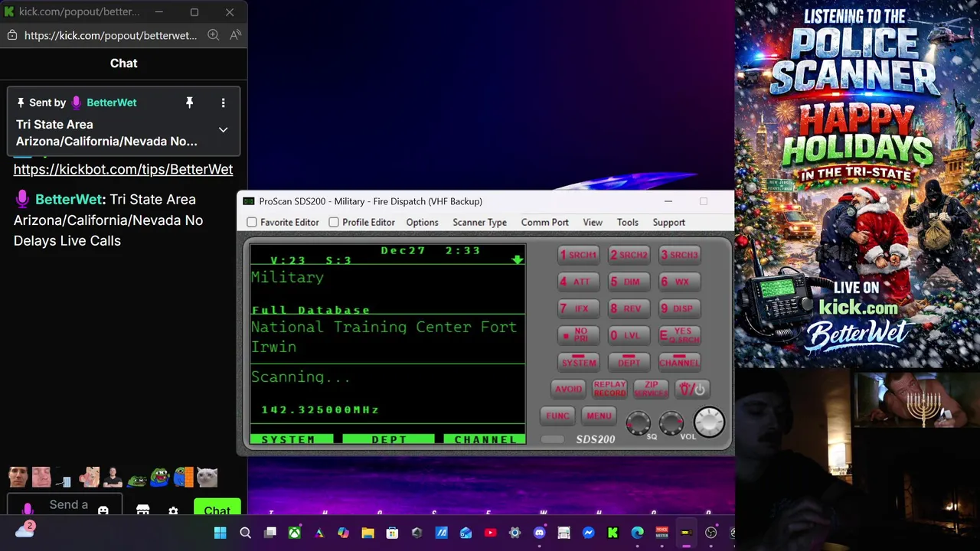The height and width of the screenshot is (551, 980).
Task: Click the FUNC button
Action: click(557, 416)
